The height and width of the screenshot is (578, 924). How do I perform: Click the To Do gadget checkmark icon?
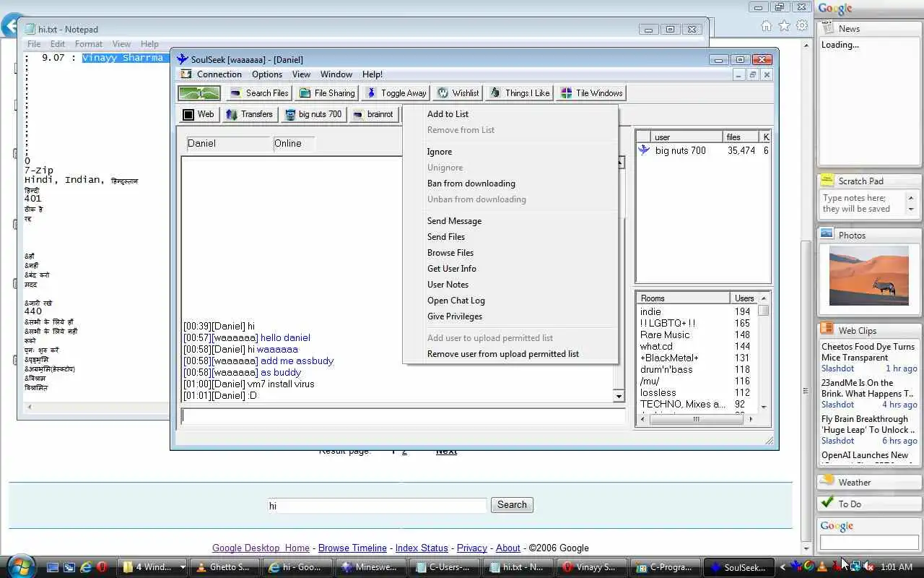[828, 503]
